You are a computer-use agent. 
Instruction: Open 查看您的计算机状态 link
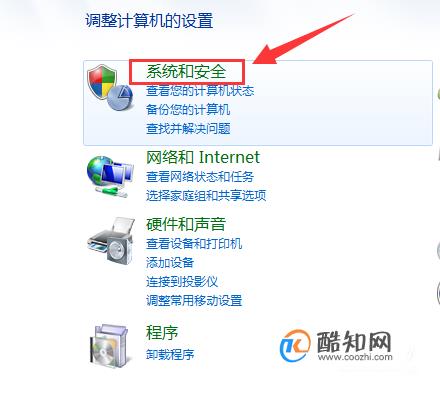[x=200, y=91]
